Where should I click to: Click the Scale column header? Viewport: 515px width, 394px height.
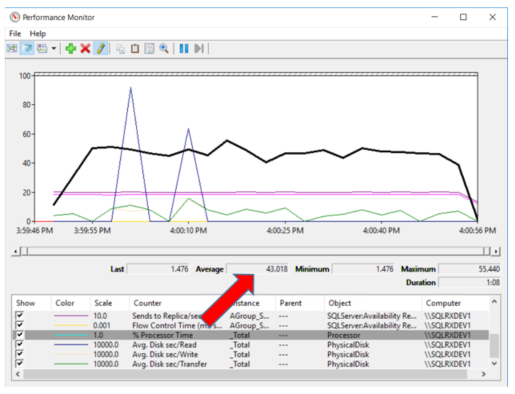(109, 303)
